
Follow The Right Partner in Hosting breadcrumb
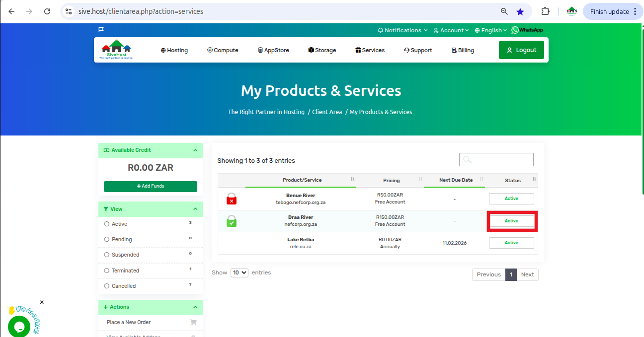tap(266, 112)
